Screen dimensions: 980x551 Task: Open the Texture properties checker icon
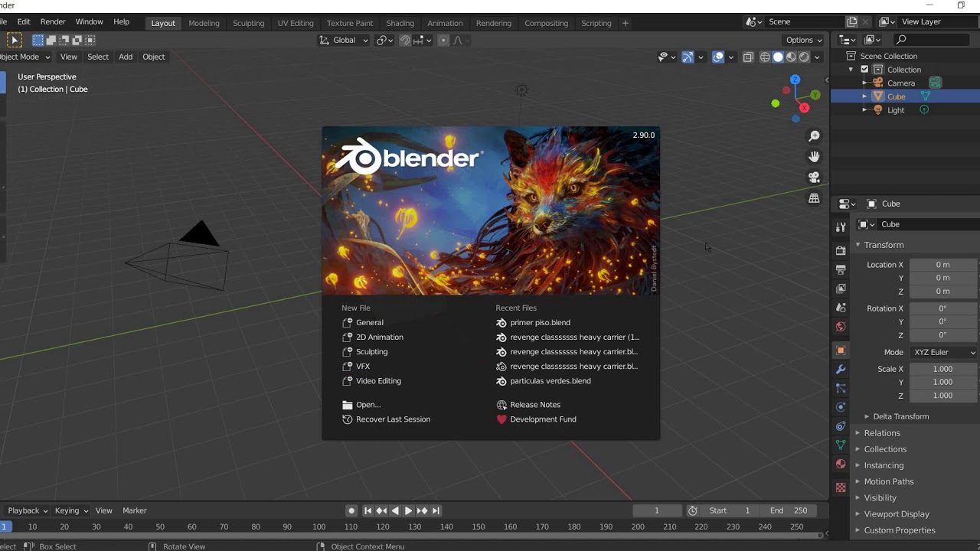tap(841, 487)
